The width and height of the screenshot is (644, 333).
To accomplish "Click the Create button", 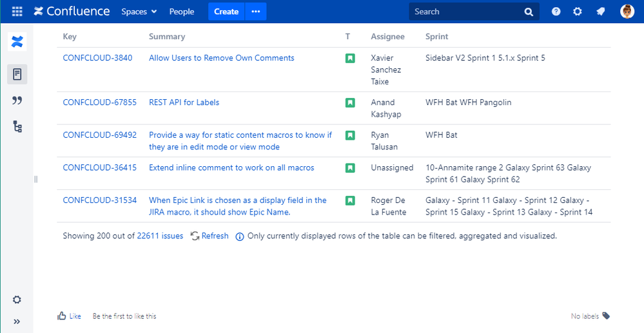I will 226,12.
